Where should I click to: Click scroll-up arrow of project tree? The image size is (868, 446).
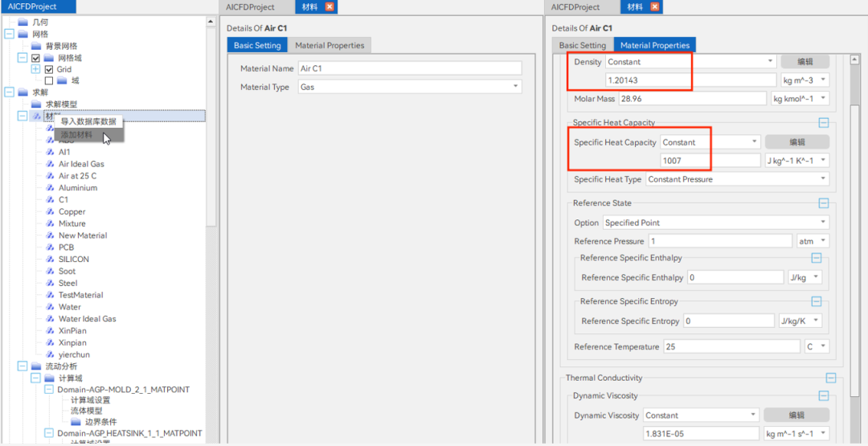click(211, 22)
